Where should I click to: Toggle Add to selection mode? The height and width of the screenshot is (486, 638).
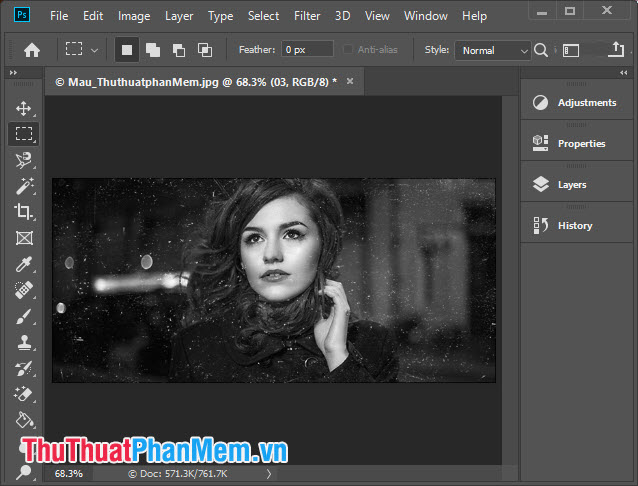[153, 50]
